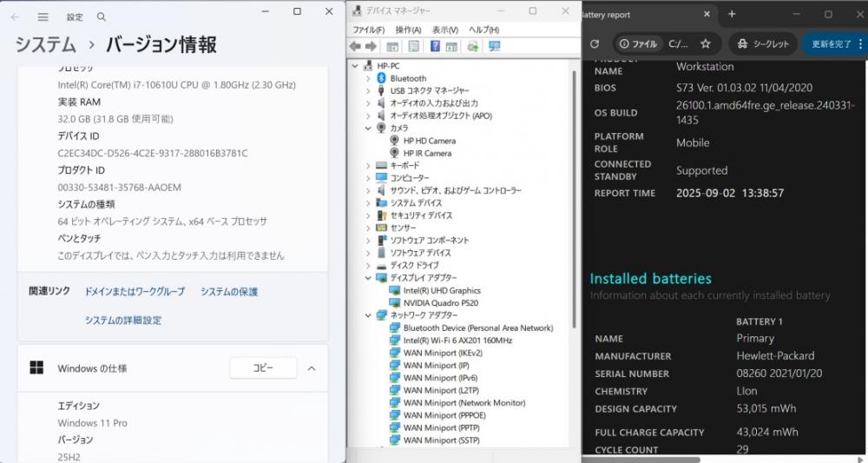This screenshot has height=463, width=868.
Task: Open ファイル(F) menu in Device Manager
Action: coord(368,30)
